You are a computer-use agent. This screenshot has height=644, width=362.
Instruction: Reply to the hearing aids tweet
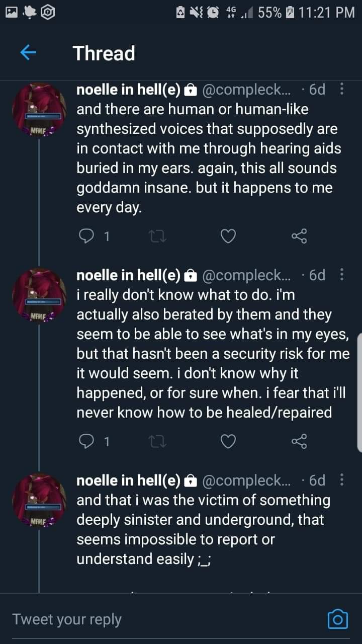(x=87, y=235)
